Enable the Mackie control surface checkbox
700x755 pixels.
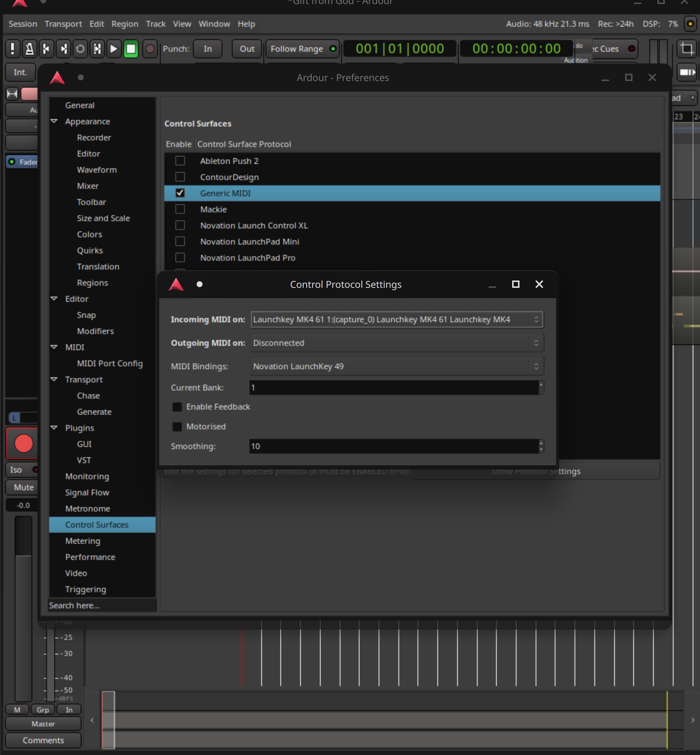[180, 209]
